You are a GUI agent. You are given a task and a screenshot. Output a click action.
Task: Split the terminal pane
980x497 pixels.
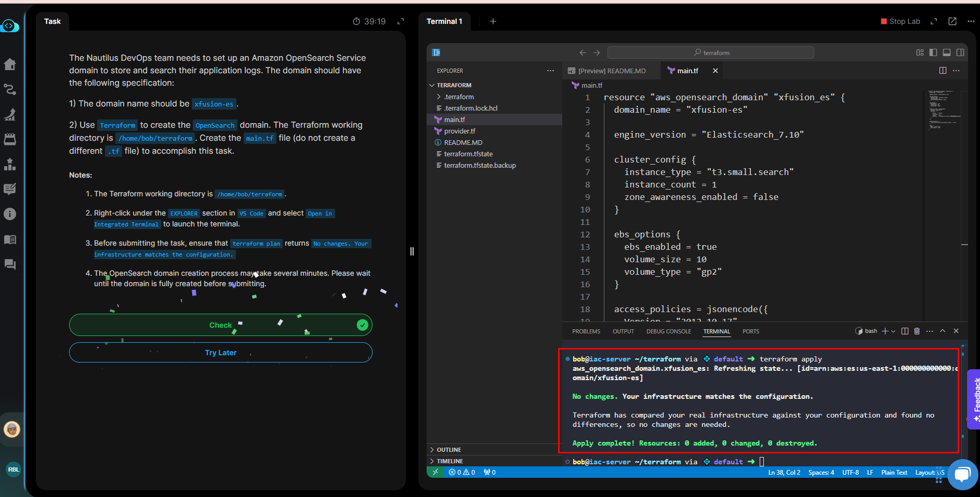click(x=905, y=331)
